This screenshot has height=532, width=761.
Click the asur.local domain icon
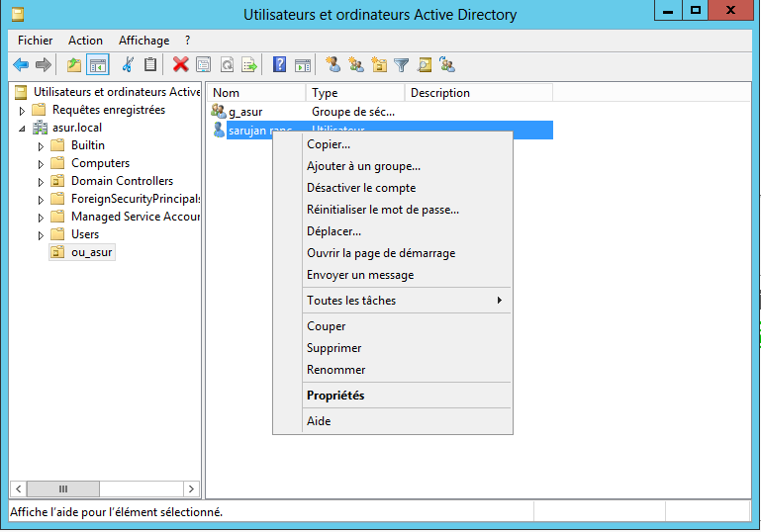coord(40,128)
